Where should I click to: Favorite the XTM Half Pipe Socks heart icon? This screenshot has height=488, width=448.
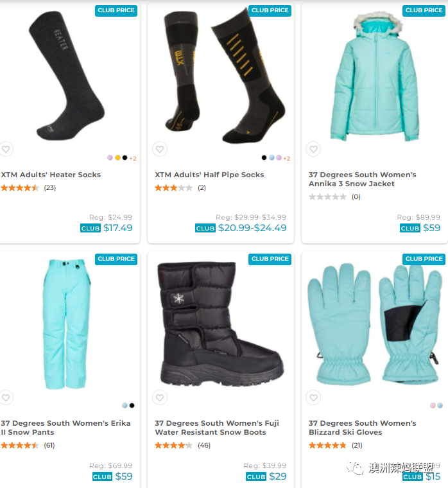160,149
